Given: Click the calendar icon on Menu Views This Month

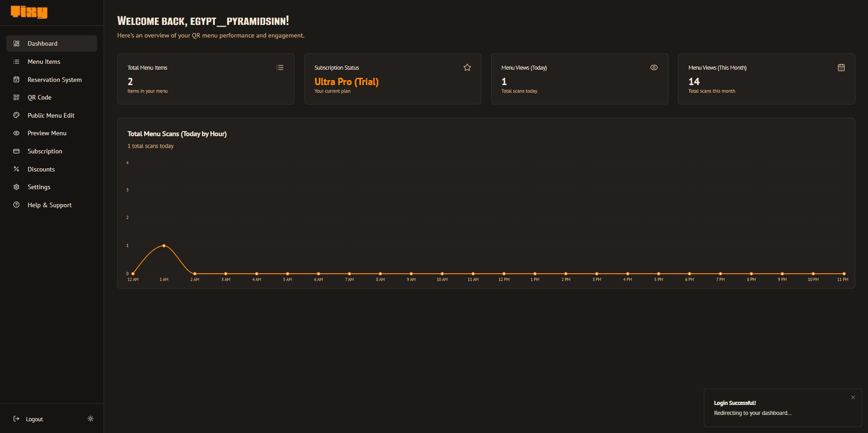Looking at the screenshot, I should [x=841, y=67].
